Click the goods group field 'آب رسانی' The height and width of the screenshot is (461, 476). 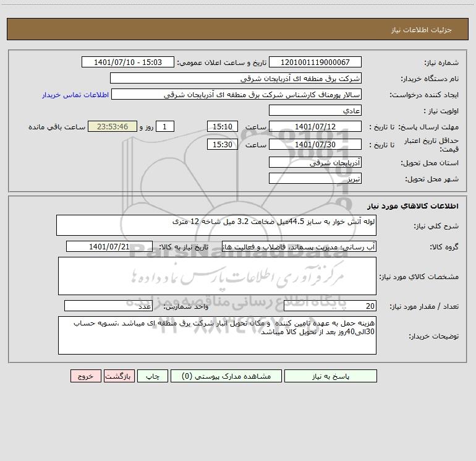pyautogui.click(x=299, y=246)
